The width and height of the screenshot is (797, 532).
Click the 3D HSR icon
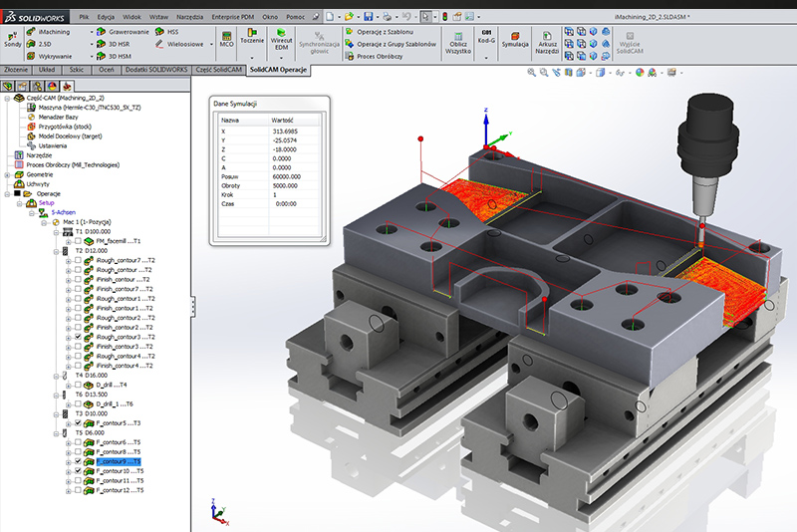coord(102,44)
